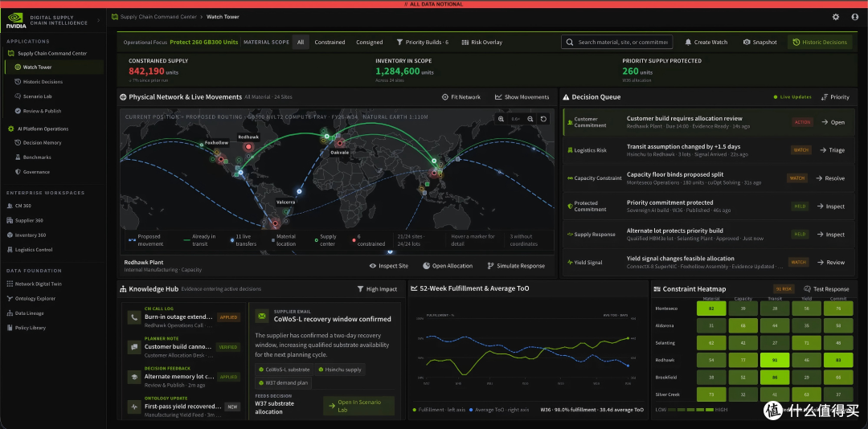Toggle Average ToO series in chart legend
Screen dimensions: 868x429
coord(499,411)
